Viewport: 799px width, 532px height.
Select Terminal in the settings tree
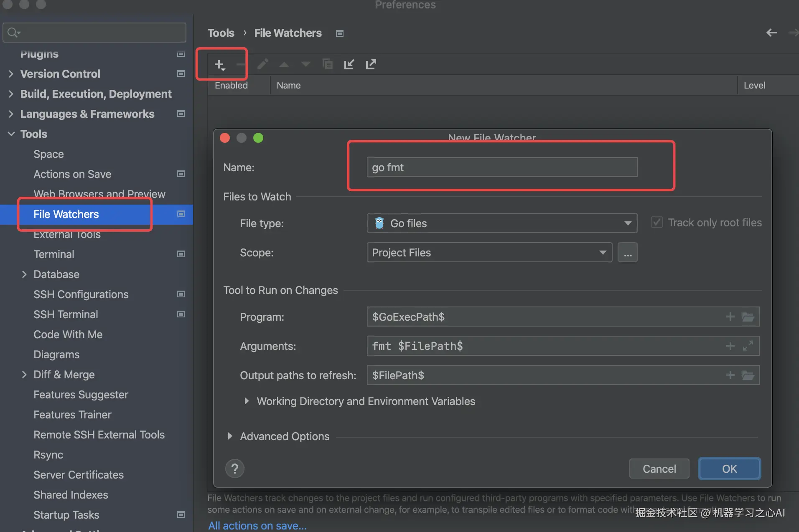click(54, 254)
